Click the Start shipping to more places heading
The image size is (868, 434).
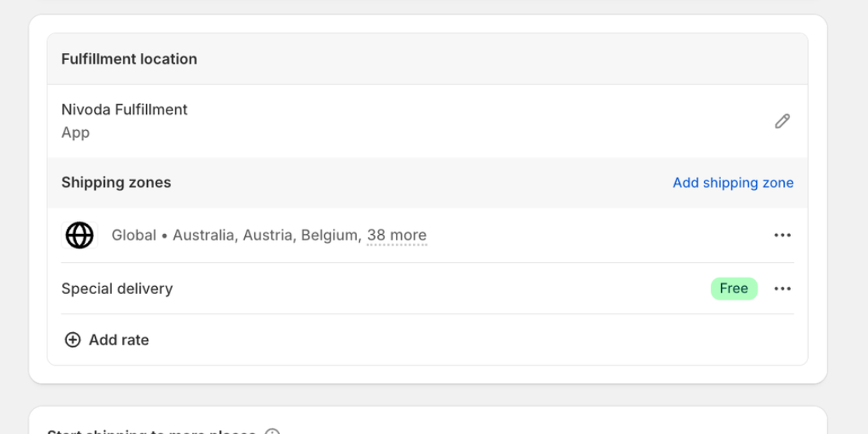pos(152,432)
